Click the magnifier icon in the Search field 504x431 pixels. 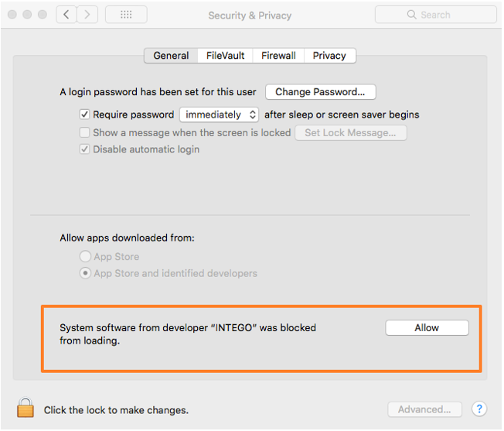(x=411, y=15)
